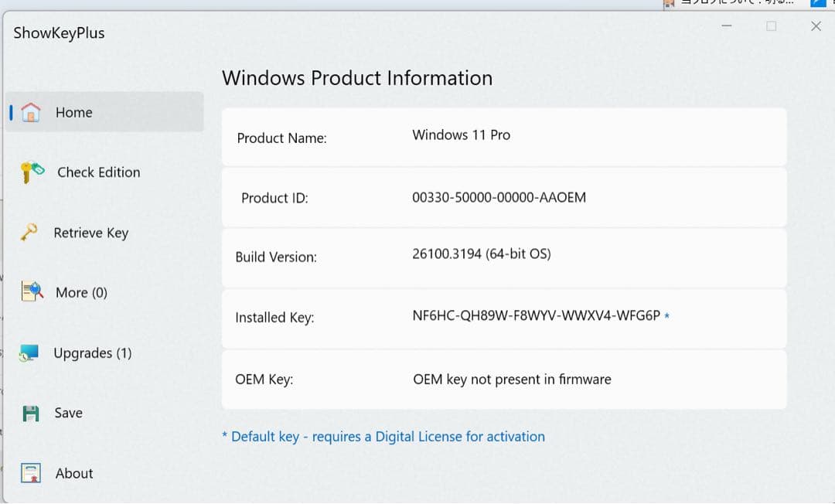Viewport: 835px width, 504px height.
Task: Switch to the Upgrades (1) section
Action: coord(93,352)
